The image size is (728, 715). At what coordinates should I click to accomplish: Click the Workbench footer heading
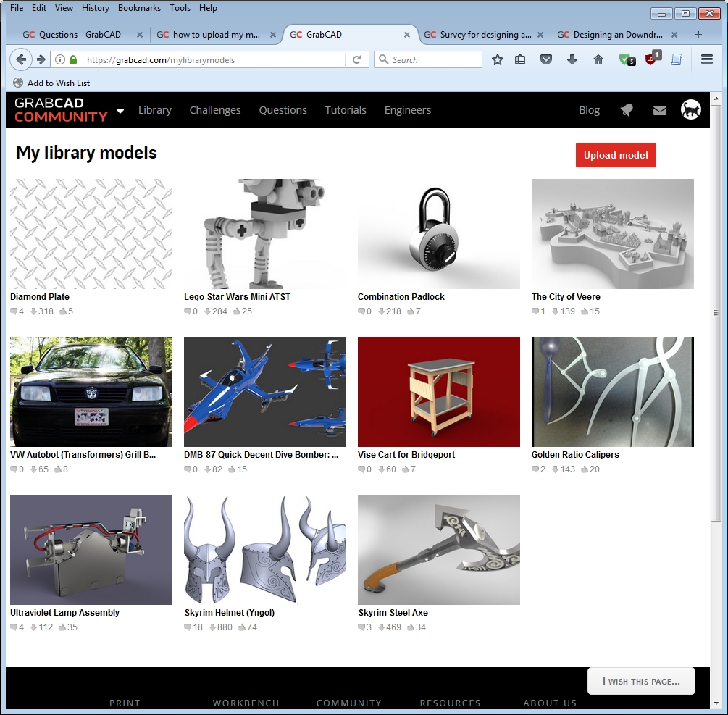[x=246, y=703]
